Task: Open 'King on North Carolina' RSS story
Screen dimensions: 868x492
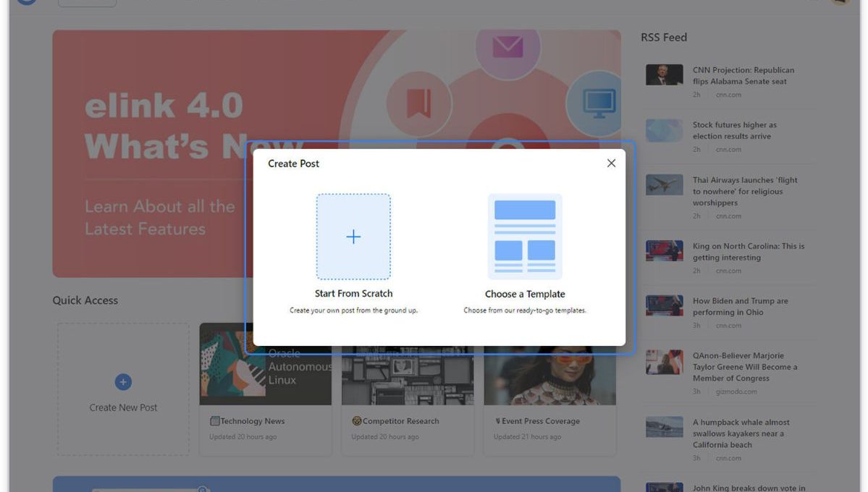Action: click(748, 252)
